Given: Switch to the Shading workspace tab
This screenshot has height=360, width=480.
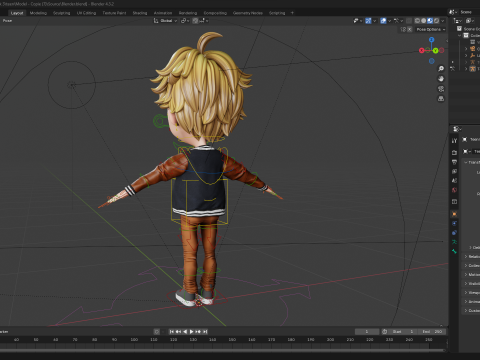Looking at the screenshot, I should click(x=140, y=13).
